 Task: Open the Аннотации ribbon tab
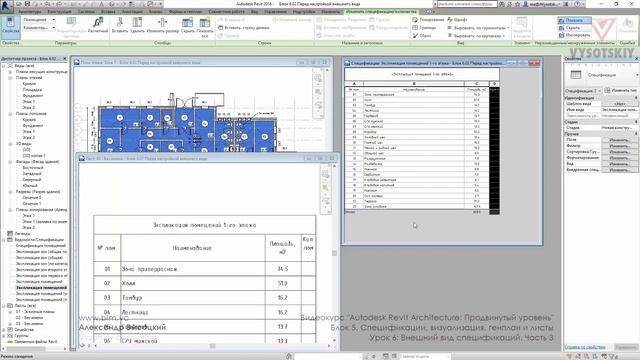coord(132,12)
